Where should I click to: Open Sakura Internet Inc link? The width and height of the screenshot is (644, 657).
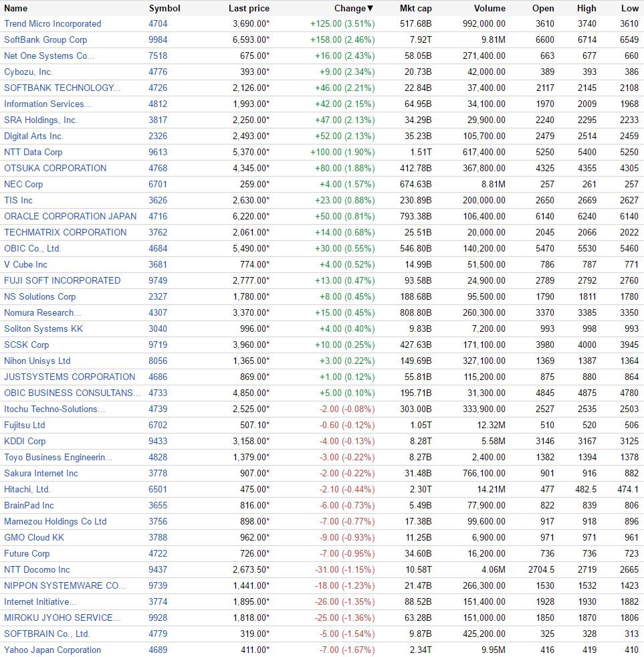pos(41,473)
